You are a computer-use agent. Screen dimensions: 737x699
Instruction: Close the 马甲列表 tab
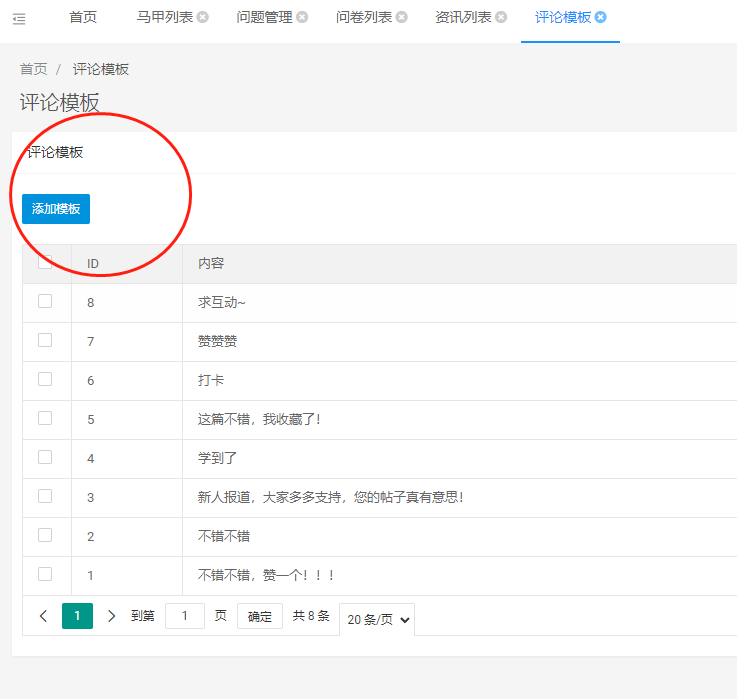coord(203,17)
